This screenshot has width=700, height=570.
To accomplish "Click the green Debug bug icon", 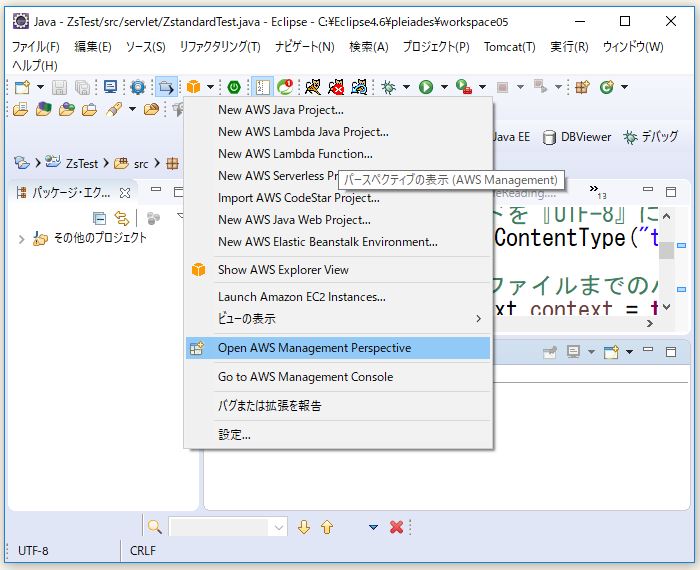I will 388,87.
